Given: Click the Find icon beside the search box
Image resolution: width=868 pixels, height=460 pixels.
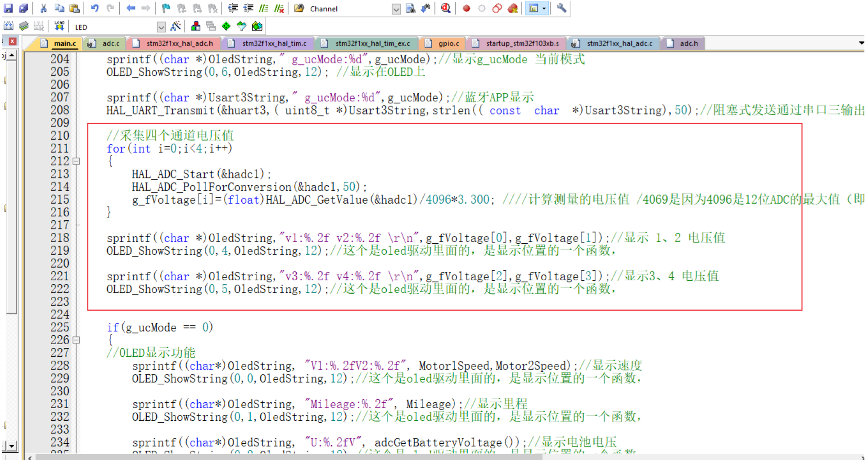Looking at the screenshot, I should [x=410, y=8].
